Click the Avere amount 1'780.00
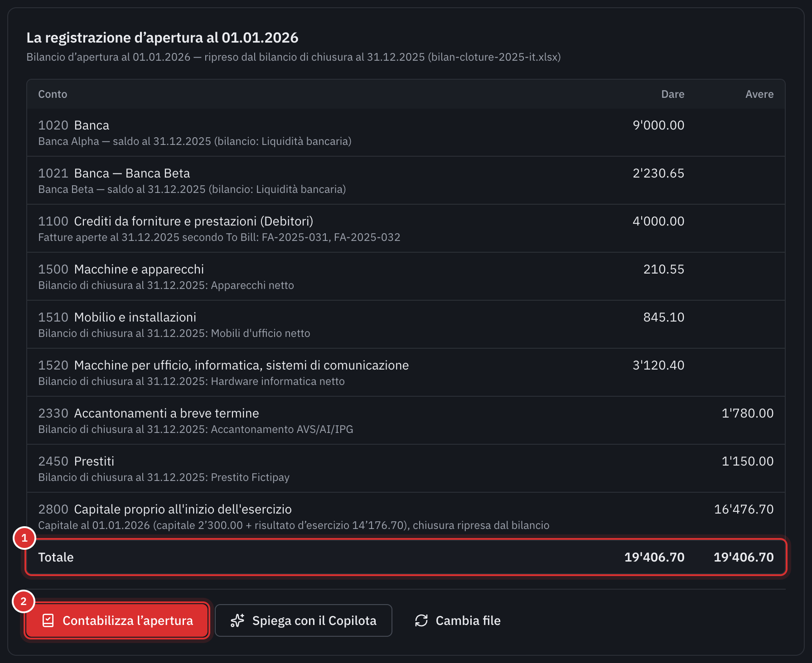812x663 pixels. [x=748, y=413]
